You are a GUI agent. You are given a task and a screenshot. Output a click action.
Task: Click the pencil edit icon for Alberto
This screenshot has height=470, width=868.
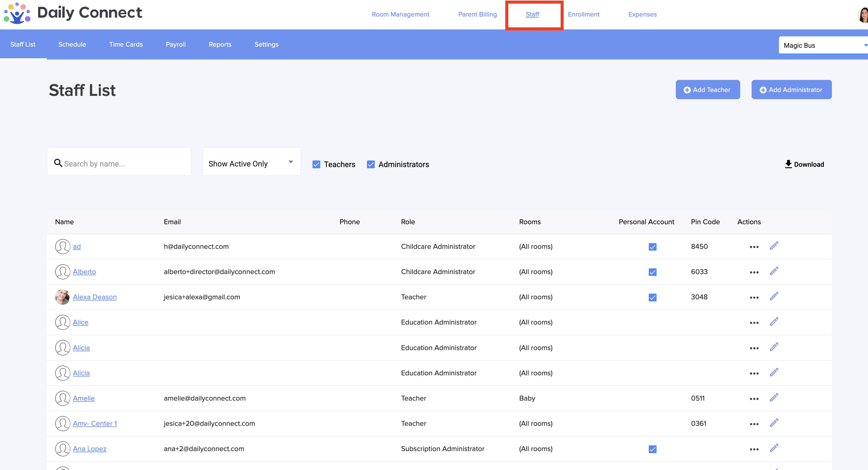coord(774,271)
